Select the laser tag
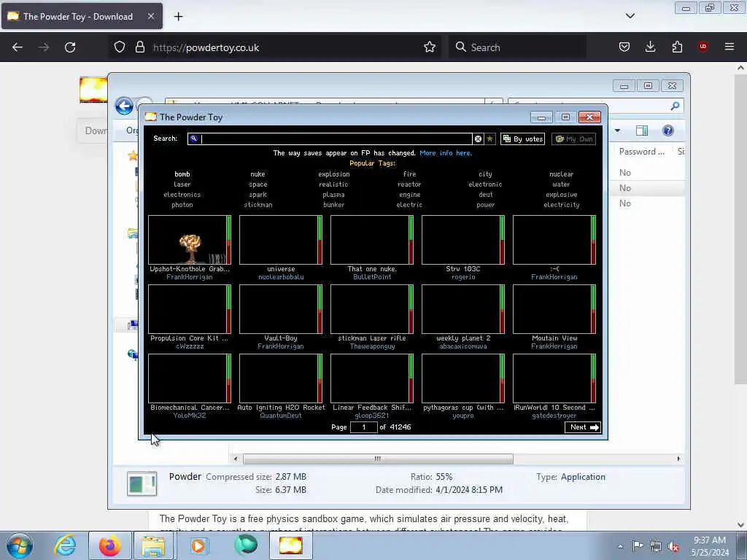The height and width of the screenshot is (560, 747). (182, 184)
